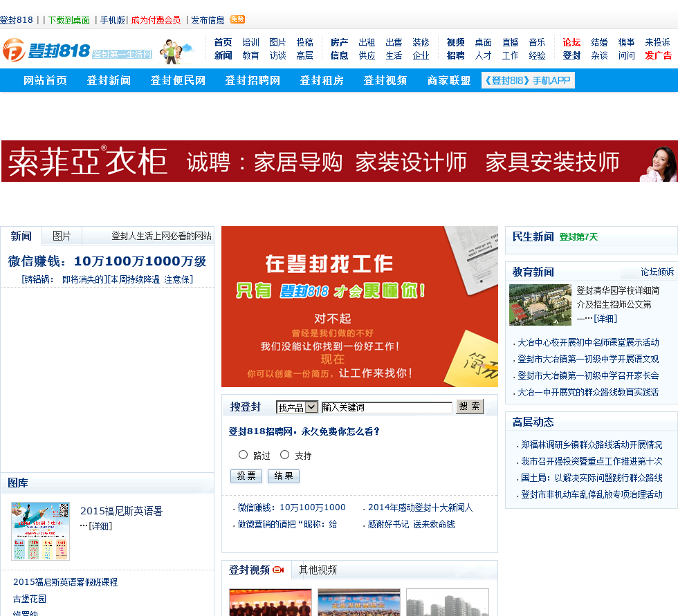Open 登封视频 in the blue nav bar
678x616 pixels.
(385, 81)
